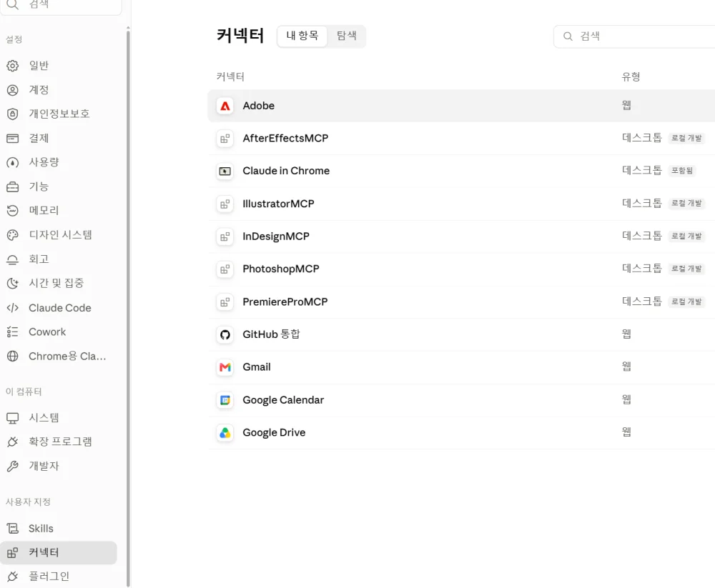The width and height of the screenshot is (715, 588).
Task: Select the GitHub 통합 connector name
Action: 271,334
